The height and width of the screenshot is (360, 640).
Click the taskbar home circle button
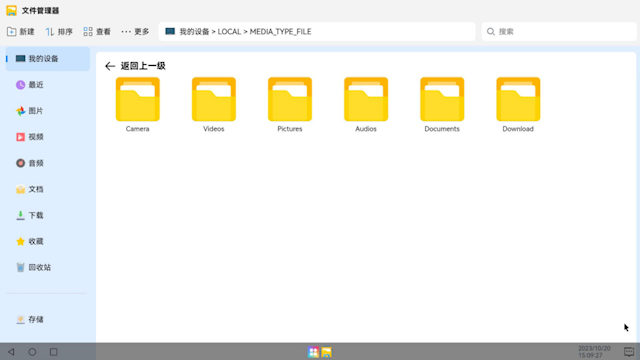[x=32, y=352]
